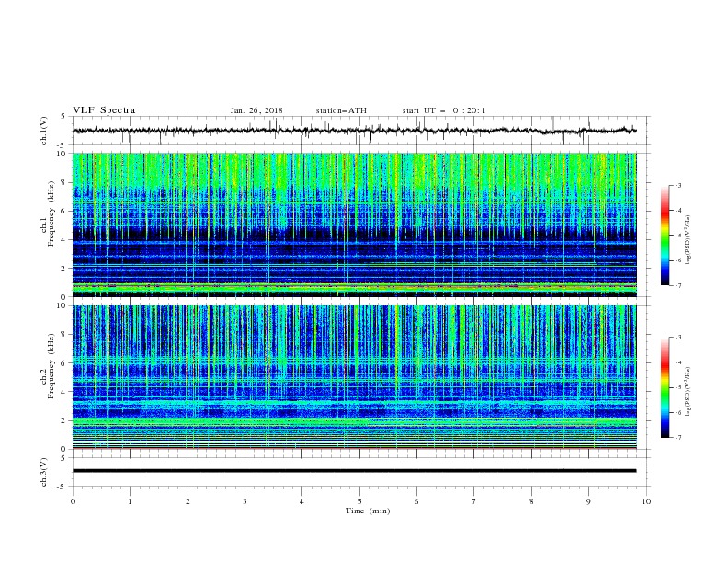Select ch.2 color bar "log(PSD)(V²/Hz)" label

(688, 392)
